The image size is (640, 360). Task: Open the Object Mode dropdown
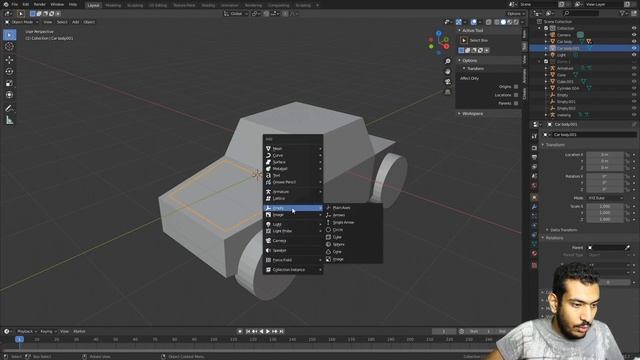tap(21, 22)
